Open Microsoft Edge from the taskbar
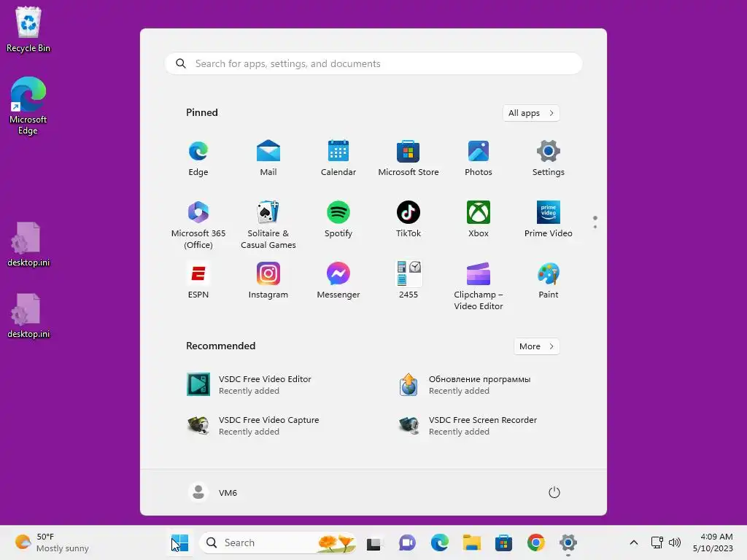 pyautogui.click(x=439, y=542)
